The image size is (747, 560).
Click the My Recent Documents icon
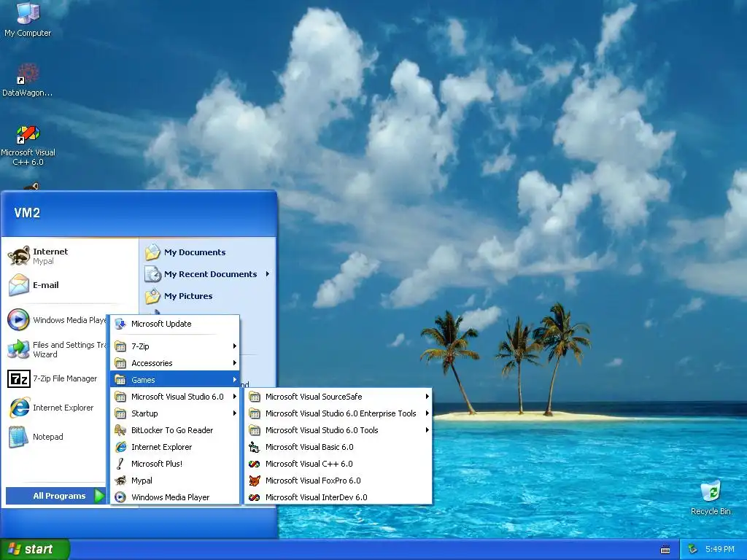(153, 274)
